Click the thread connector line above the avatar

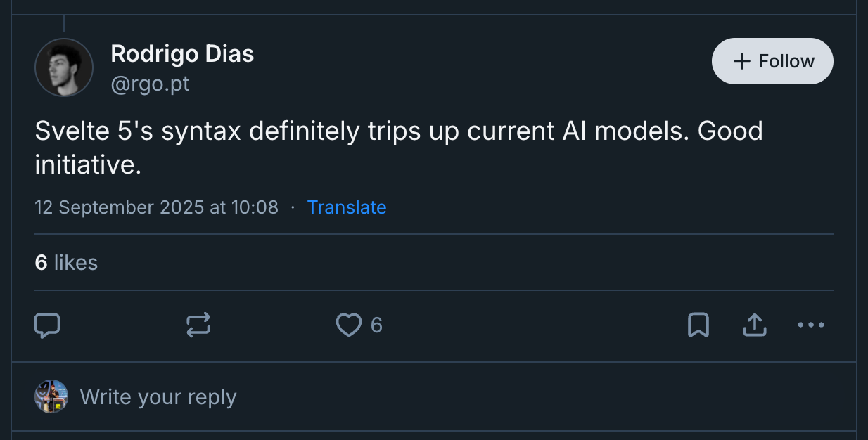click(64, 23)
